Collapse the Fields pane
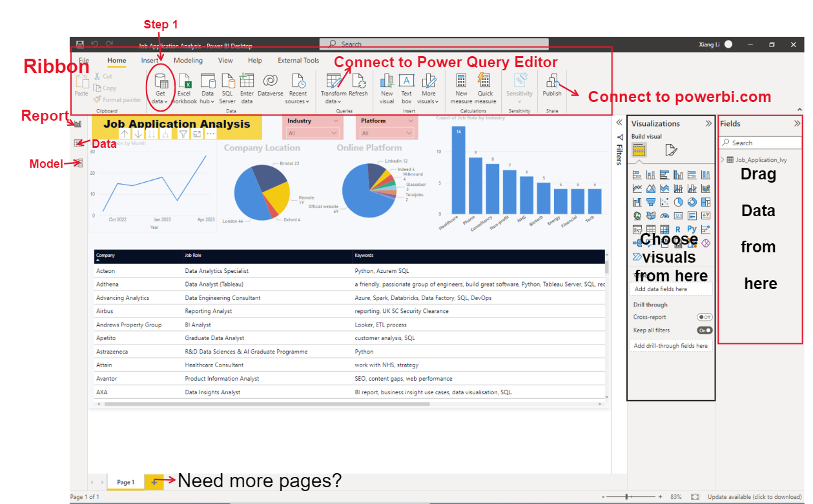This screenshot has width=813, height=504. [797, 123]
